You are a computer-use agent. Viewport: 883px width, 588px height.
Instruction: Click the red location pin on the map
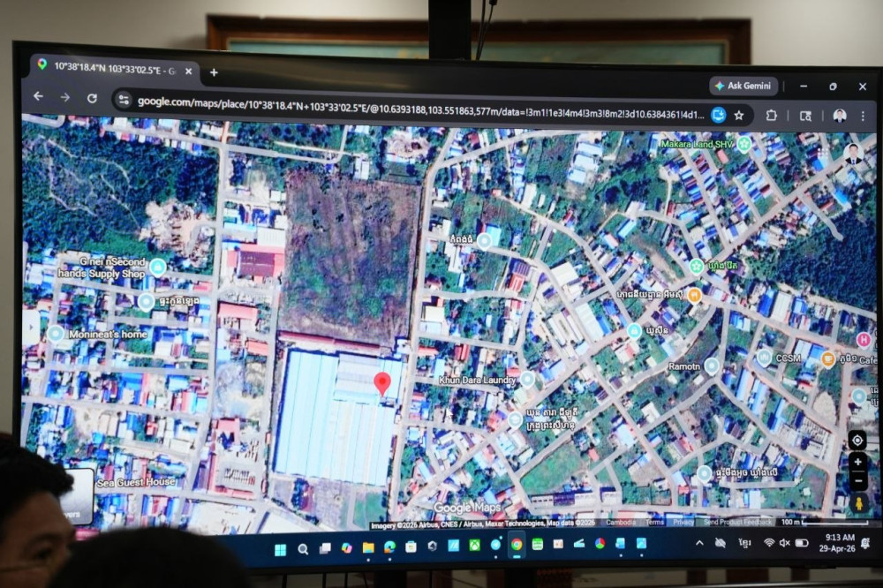pos(382,383)
